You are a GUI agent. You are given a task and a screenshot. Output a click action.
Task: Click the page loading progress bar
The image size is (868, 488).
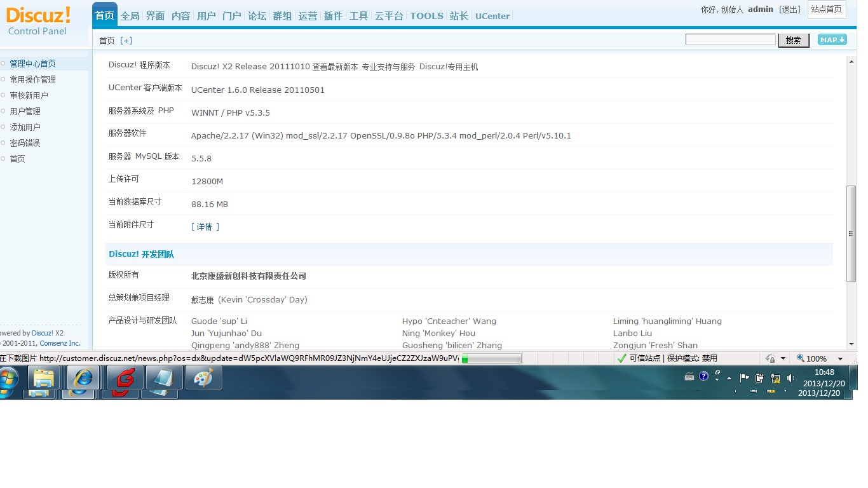[491, 359]
